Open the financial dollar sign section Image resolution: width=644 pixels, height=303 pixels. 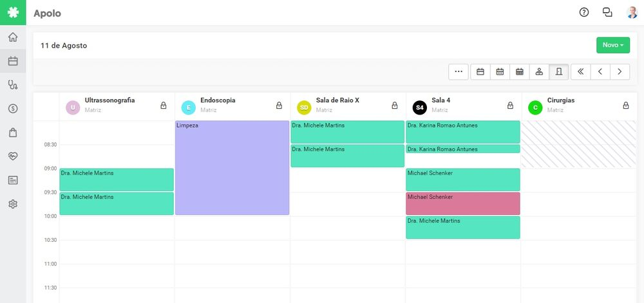(x=13, y=109)
